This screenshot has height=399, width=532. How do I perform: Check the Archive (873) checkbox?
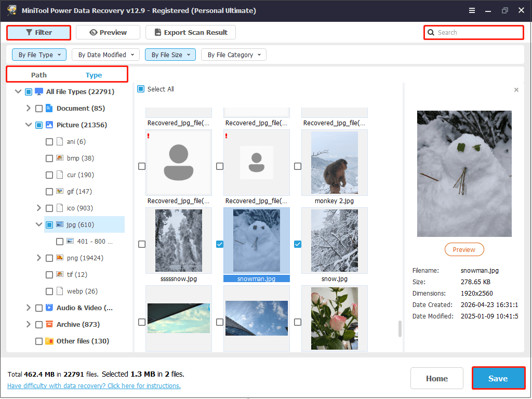(39, 325)
